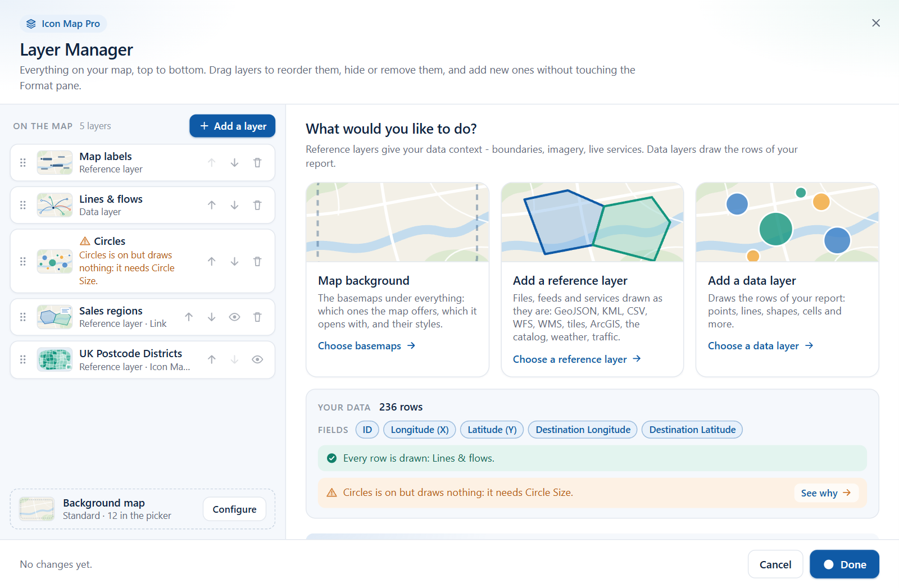Move Lines & flows layer up

(x=212, y=206)
